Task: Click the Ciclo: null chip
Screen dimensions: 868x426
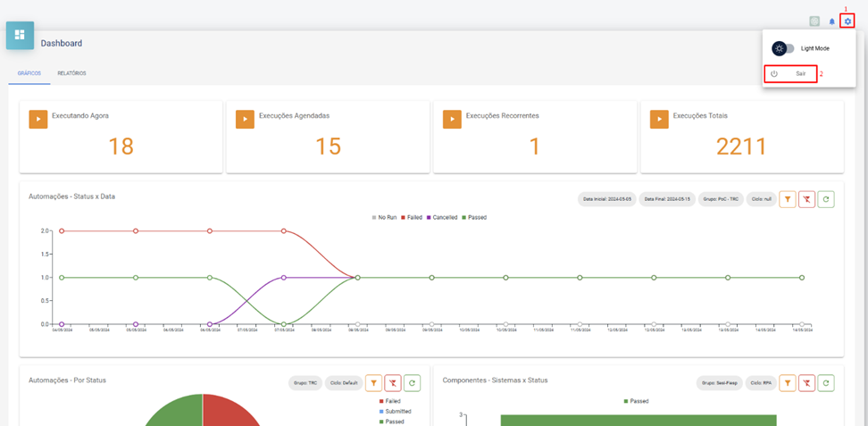Action: point(761,199)
